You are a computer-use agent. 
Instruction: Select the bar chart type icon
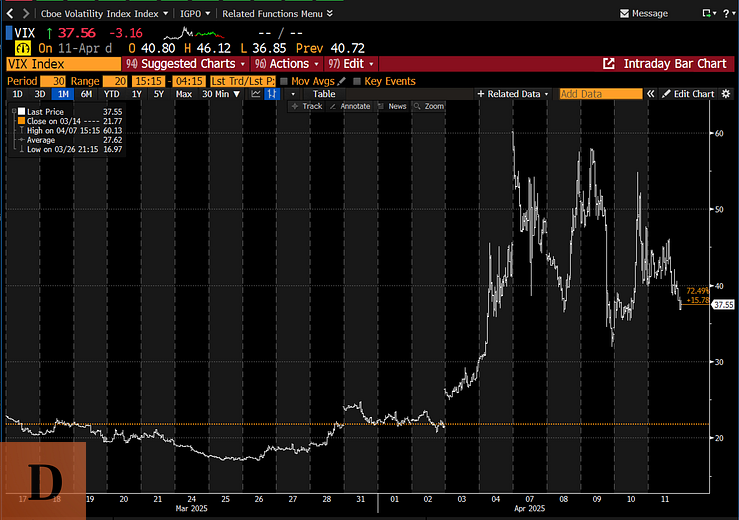tap(272, 94)
